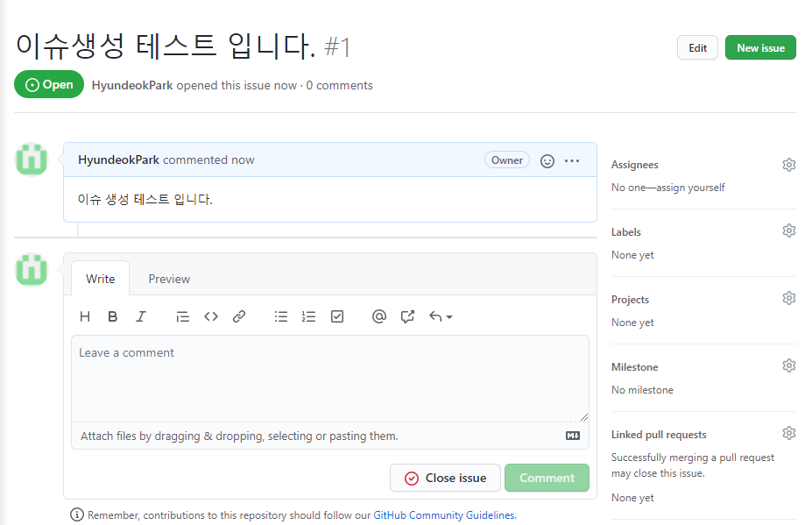Apply bold formatting in comment toolbar

(x=112, y=316)
